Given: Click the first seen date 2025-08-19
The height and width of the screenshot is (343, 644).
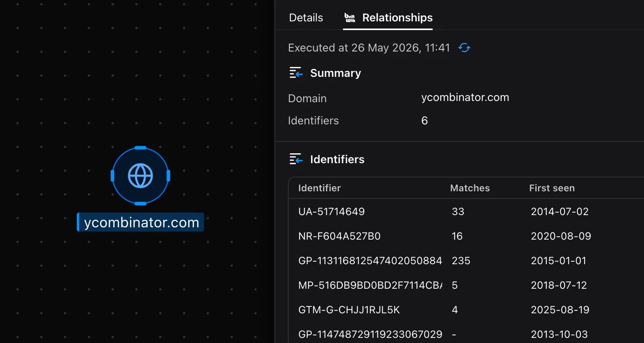Looking at the screenshot, I should tap(560, 310).
